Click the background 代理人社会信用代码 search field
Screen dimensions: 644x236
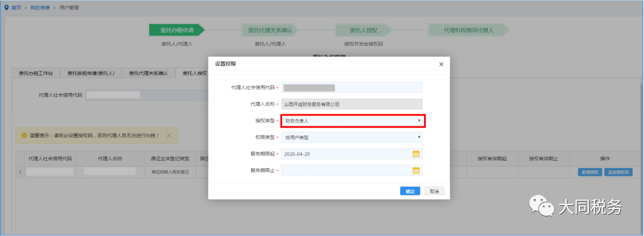(147, 95)
